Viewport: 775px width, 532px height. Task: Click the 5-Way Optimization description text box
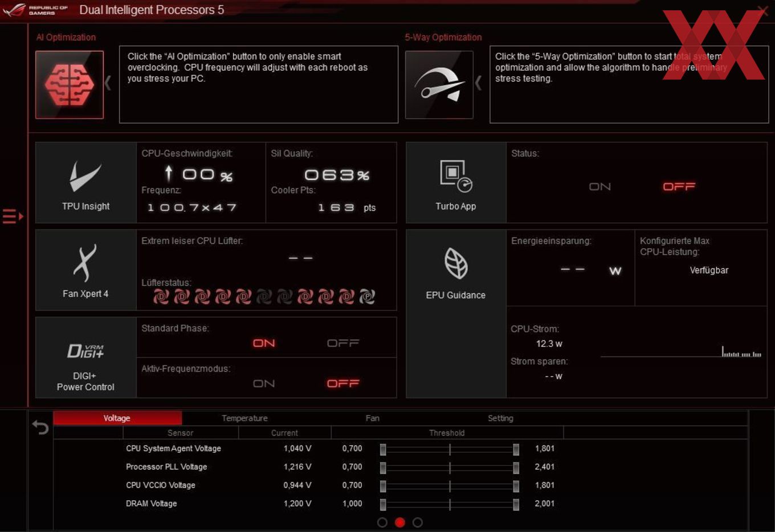coord(629,84)
